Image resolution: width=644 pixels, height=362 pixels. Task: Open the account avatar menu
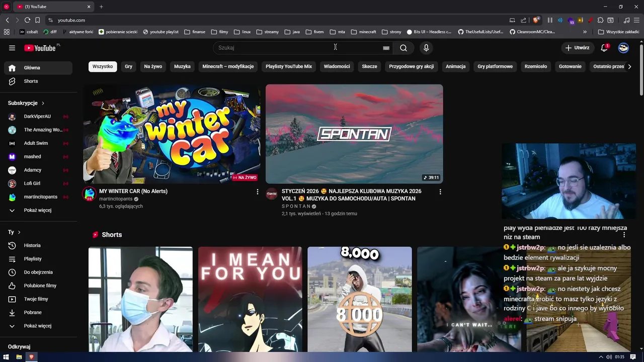623,48
